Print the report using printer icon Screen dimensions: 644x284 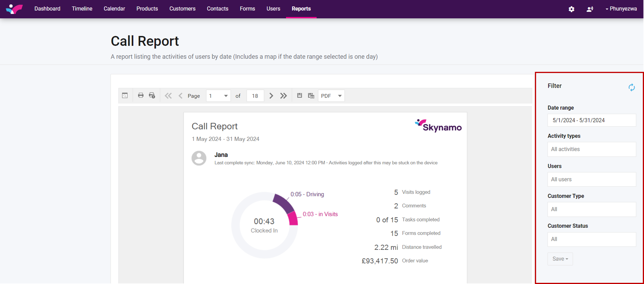[x=141, y=96]
